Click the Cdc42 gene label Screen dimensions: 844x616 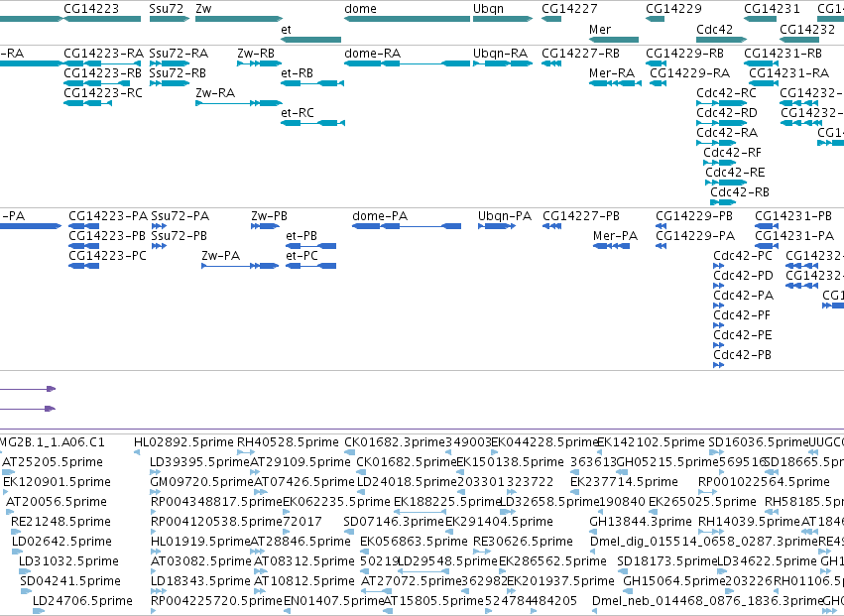click(x=714, y=29)
